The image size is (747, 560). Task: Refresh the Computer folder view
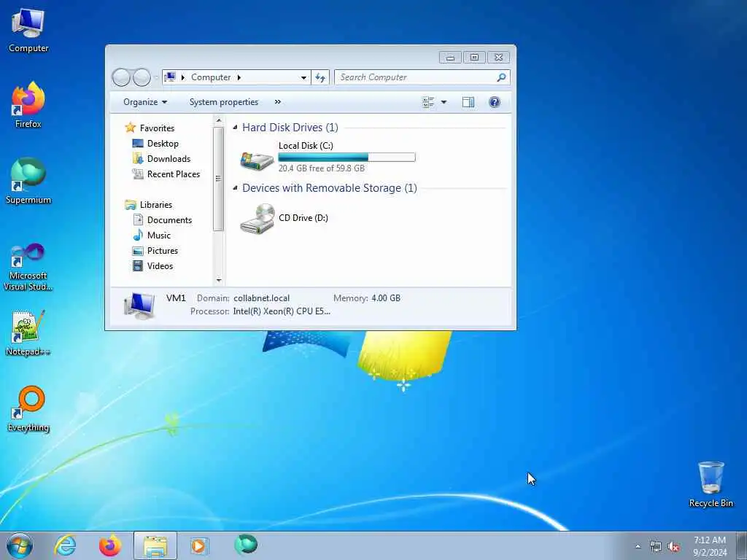tap(320, 77)
